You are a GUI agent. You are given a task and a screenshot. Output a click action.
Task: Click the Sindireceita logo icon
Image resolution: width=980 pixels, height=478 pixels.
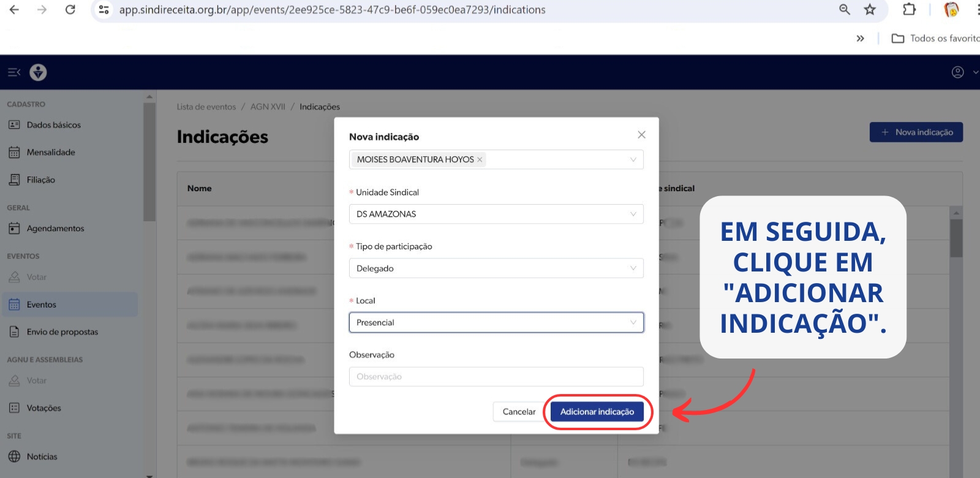[38, 72]
